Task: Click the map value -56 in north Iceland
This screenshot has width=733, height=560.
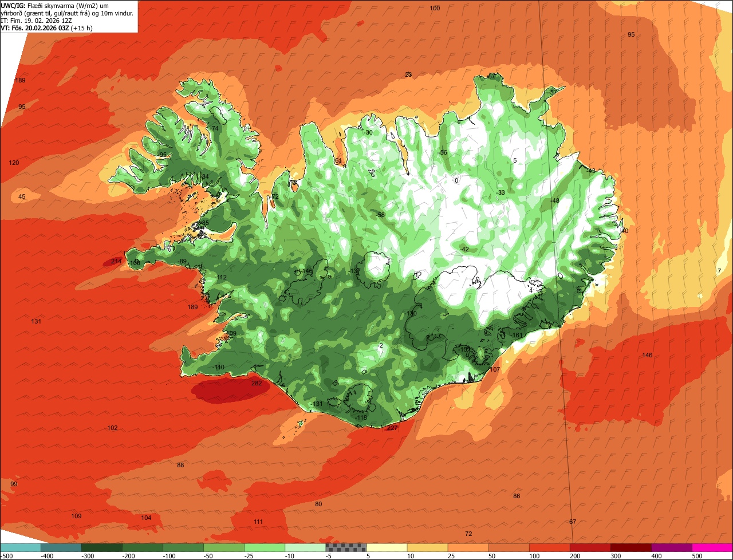Action: point(442,152)
